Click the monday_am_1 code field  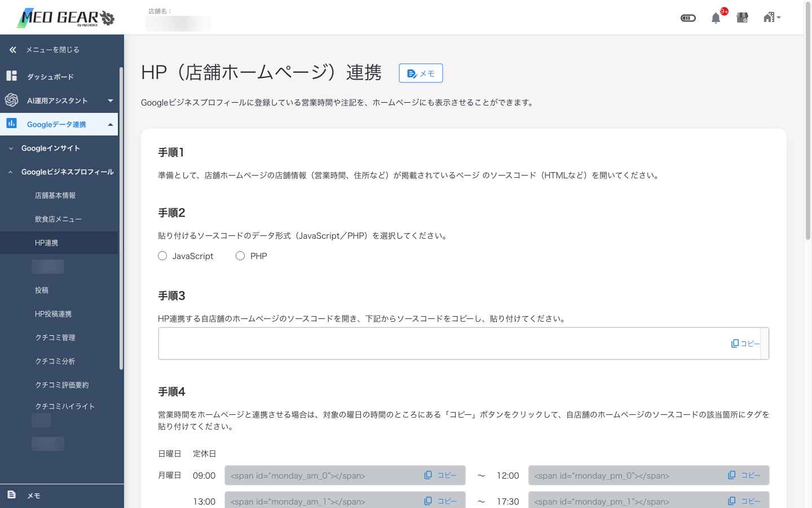345,500
